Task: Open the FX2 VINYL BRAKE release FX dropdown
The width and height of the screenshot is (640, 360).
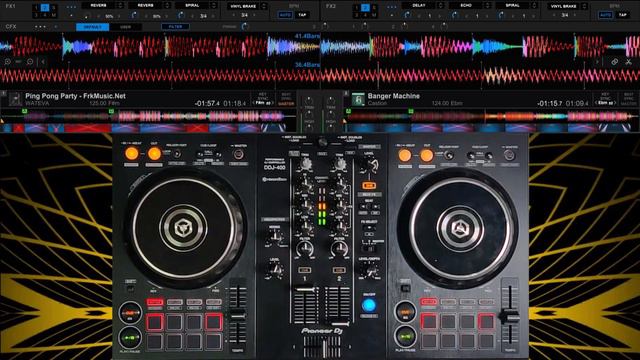Action: coord(584,6)
